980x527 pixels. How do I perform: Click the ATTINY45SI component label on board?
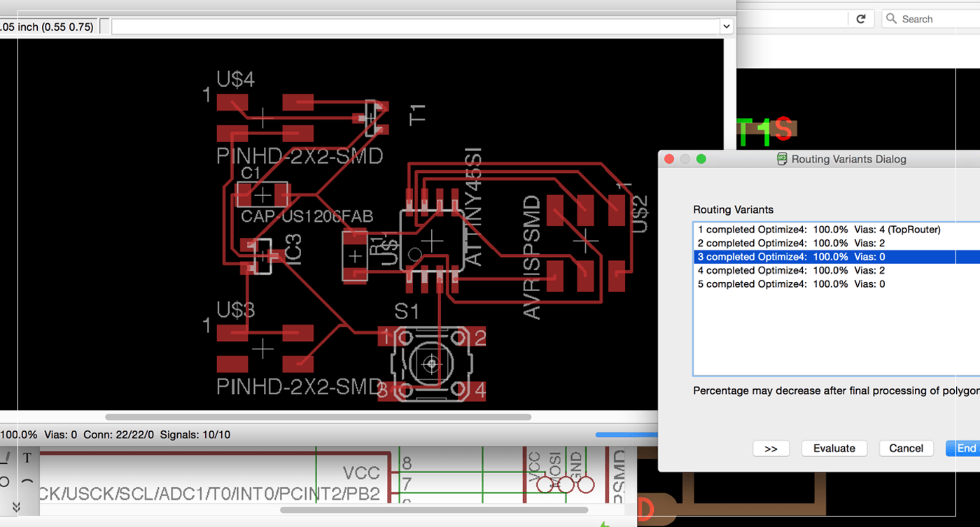coord(474,207)
